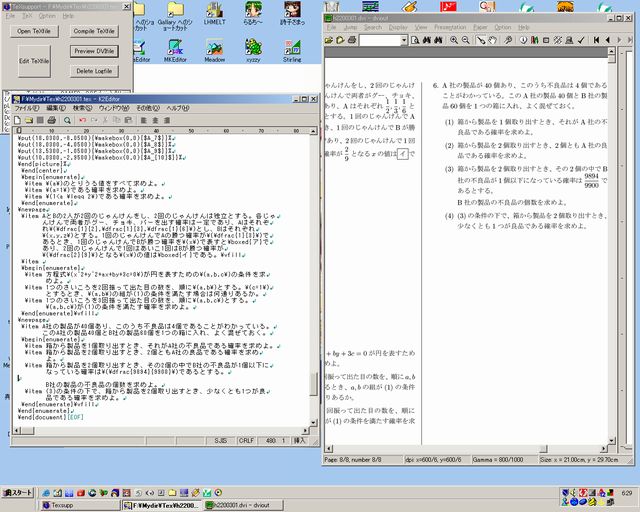The width and height of the screenshot is (640, 512).
Task: Click Preview DVIfile button
Action: coord(94,51)
